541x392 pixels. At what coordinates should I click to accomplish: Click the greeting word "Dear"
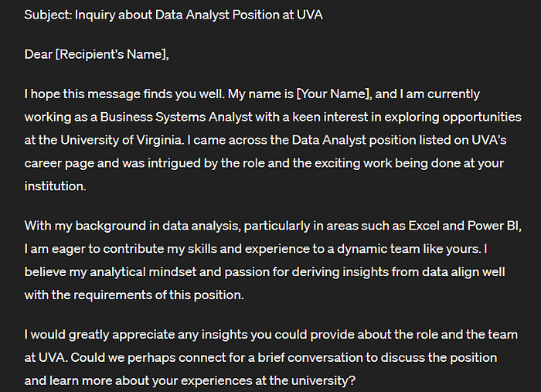(38, 54)
